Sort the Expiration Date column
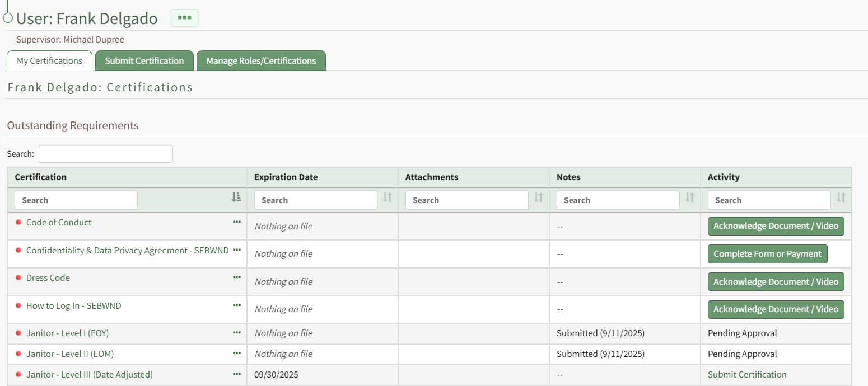 (x=388, y=197)
